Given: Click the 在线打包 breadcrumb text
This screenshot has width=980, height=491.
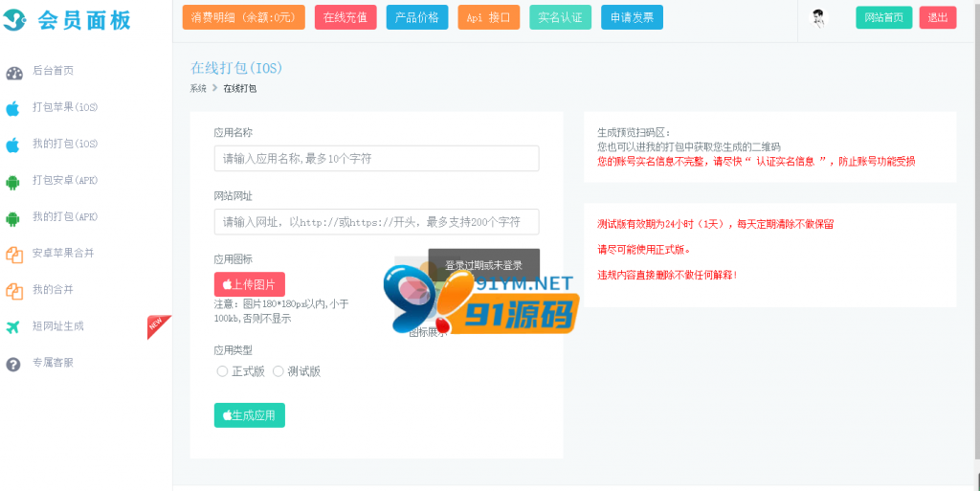Looking at the screenshot, I should [x=240, y=89].
